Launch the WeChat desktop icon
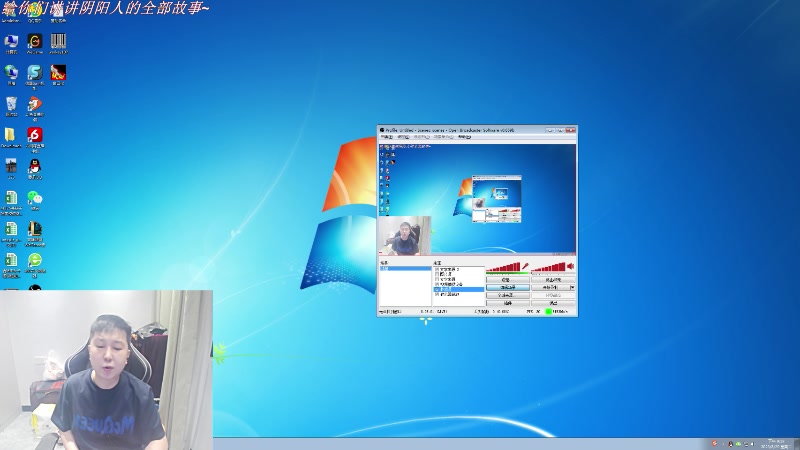 tap(35, 198)
